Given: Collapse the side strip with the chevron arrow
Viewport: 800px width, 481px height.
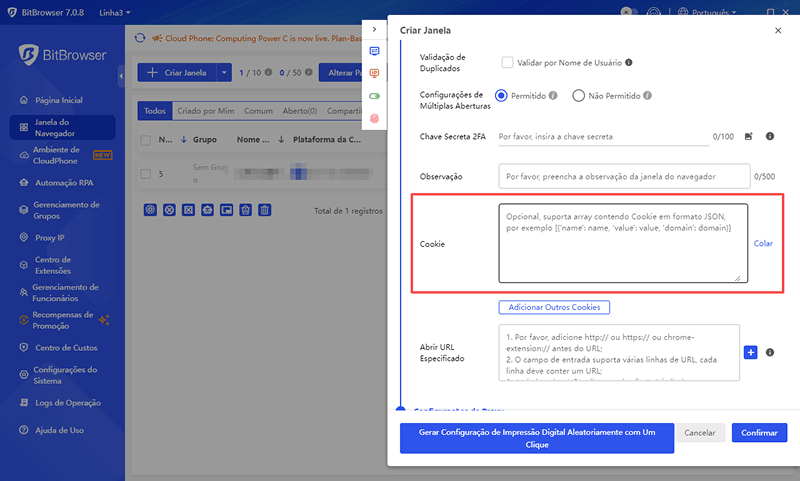Looking at the screenshot, I should [374, 29].
